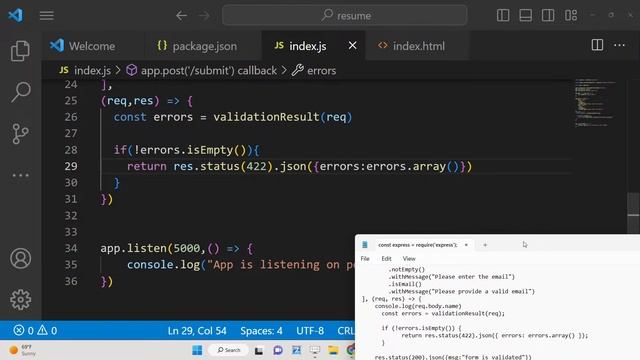Screen dimensions: 640x360
Task: Split the editor to the right
Action: (x=597, y=45)
